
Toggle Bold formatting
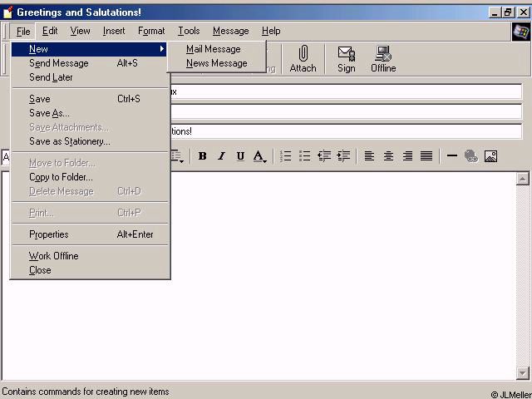coord(203,156)
